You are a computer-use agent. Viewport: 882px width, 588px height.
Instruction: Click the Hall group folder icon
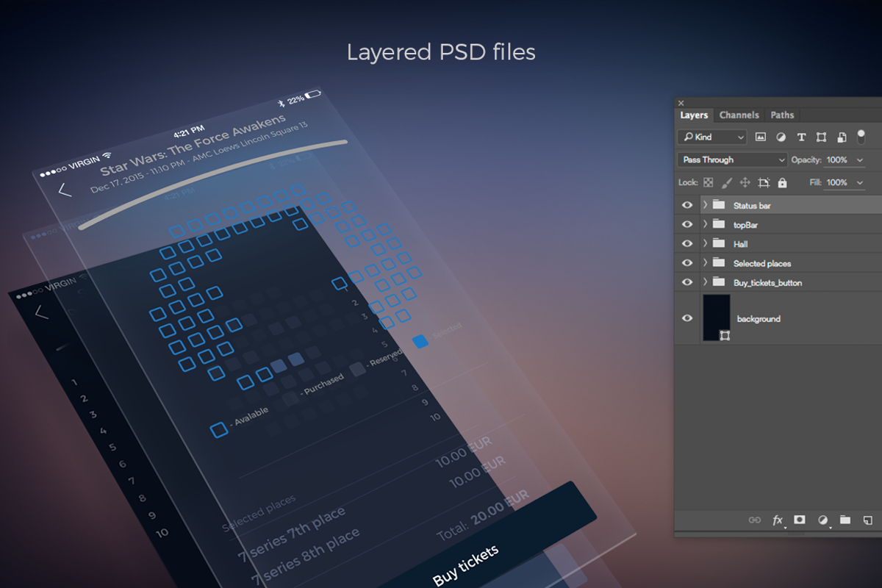tap(719, 243)
